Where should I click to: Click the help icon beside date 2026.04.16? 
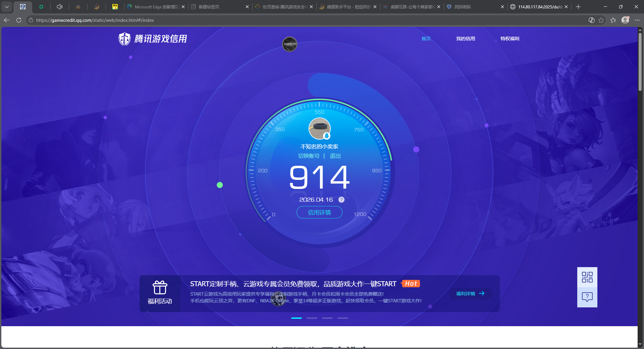(341, 200)
